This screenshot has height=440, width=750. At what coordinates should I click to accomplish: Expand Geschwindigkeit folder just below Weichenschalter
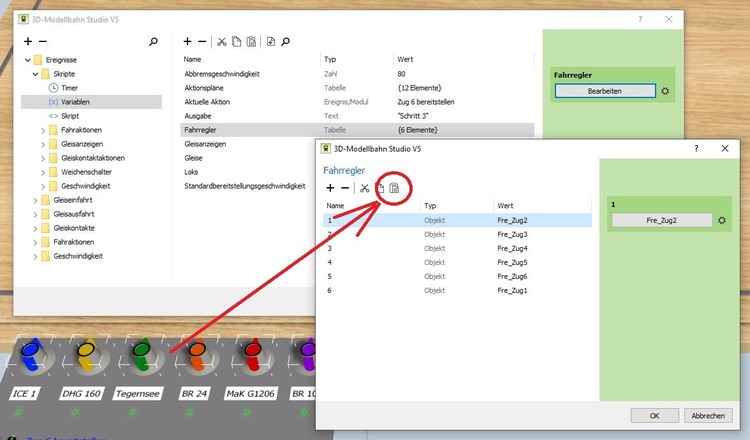tap(43, 186)
